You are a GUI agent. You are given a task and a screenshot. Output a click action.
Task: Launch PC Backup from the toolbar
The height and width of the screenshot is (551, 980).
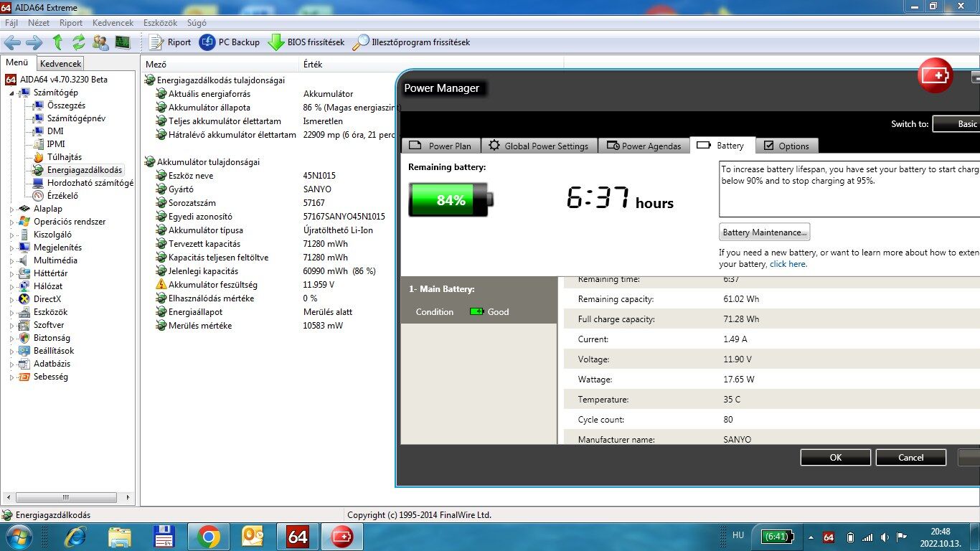[x=229, y=42]
